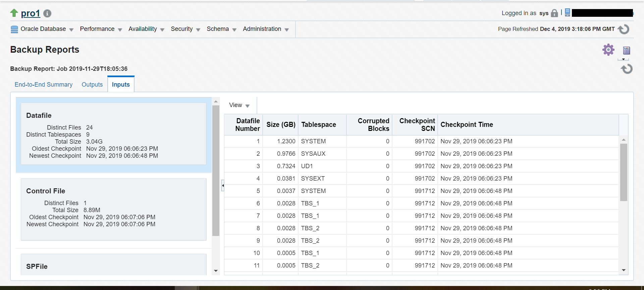644x290 pixels.
Task: Click the host server icon
Action: [x=568, y=13]
